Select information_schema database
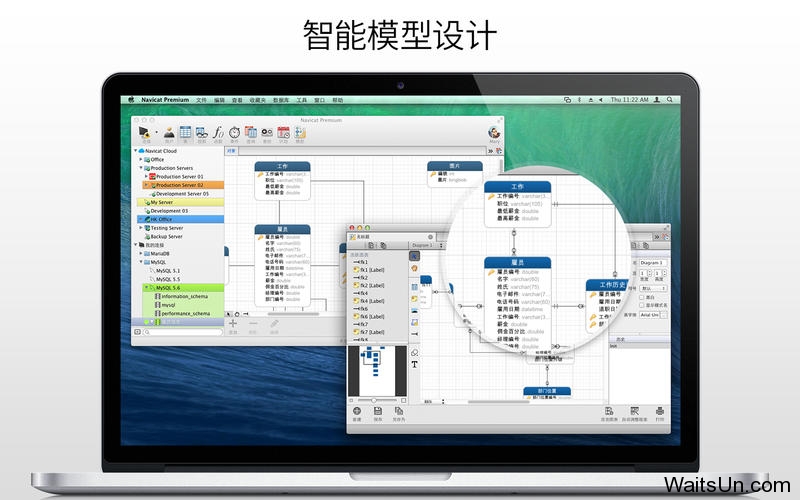800x500 pixels. coord(184,296)
